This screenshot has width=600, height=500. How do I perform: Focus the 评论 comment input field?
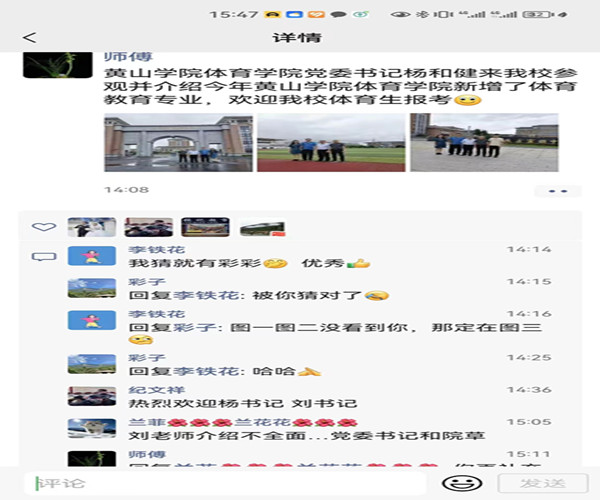(x=225, y=483)
